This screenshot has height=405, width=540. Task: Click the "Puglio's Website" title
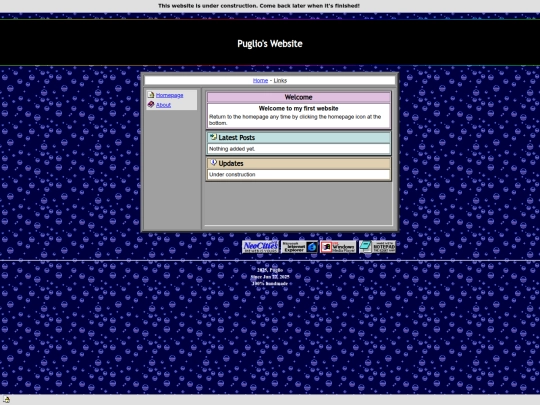tap(270, 44)
